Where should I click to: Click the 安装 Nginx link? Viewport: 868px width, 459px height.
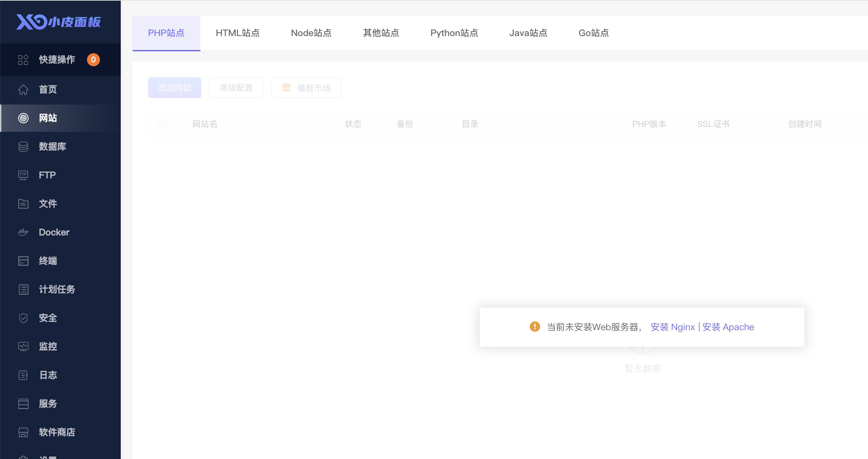[673, 327]
